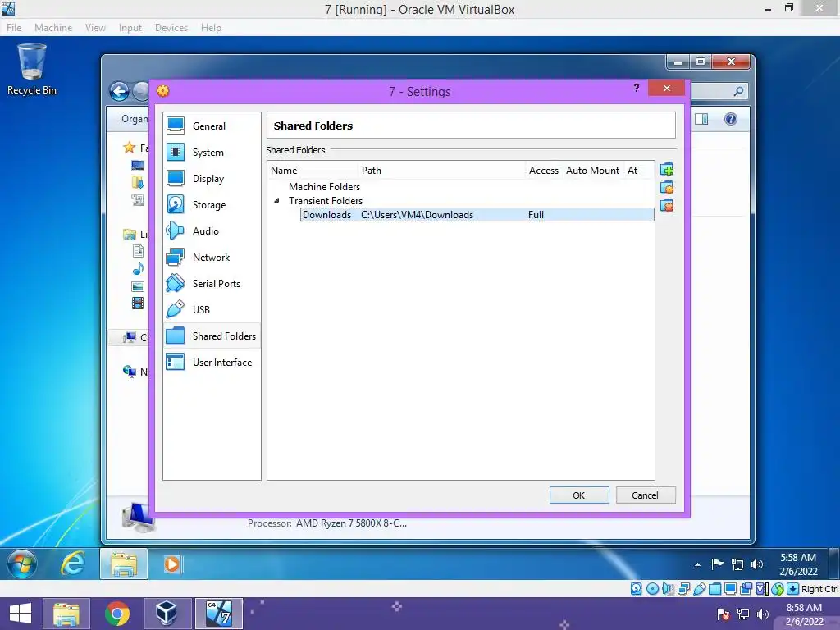Image resolution: width=840 pixels, height=630 pixels.
Task: Select User Interface settings category
Action: [x=212, y=362]
